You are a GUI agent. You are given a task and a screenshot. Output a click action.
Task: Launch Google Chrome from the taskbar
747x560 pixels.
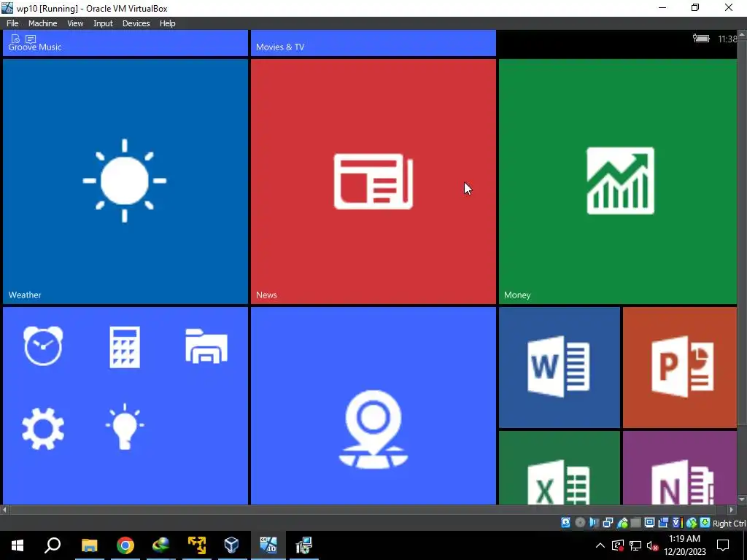click(125, 545)
